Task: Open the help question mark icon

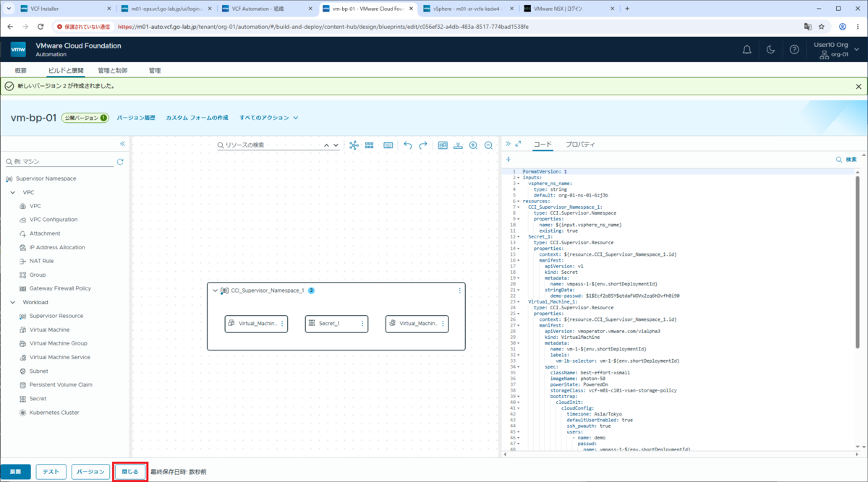Action: click(794, 50)
